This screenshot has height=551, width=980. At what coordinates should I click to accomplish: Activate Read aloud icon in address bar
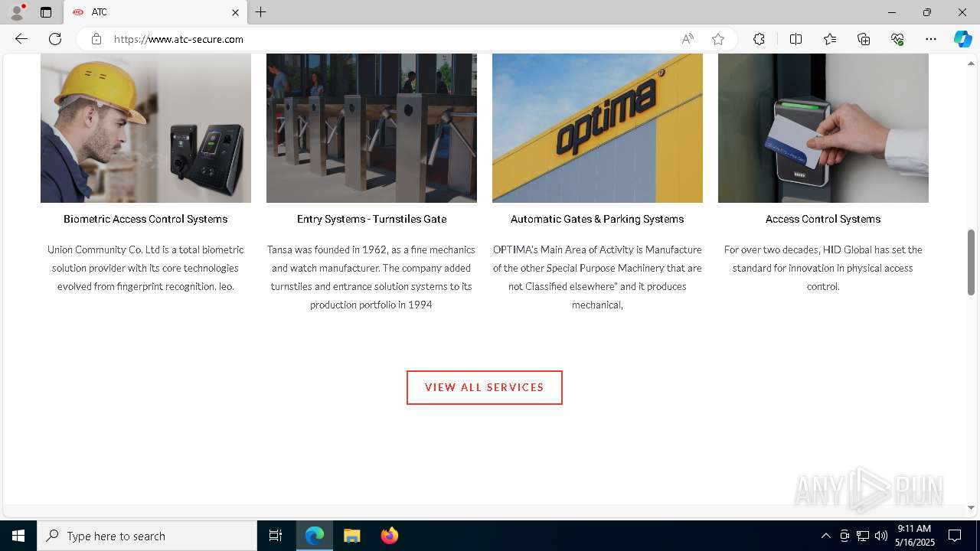(688, 39)
